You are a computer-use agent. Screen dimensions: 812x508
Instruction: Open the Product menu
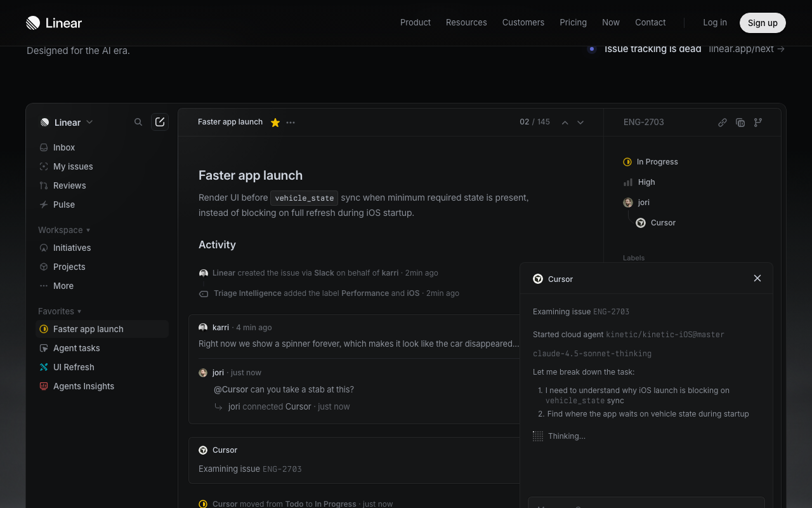click(416, 22)
